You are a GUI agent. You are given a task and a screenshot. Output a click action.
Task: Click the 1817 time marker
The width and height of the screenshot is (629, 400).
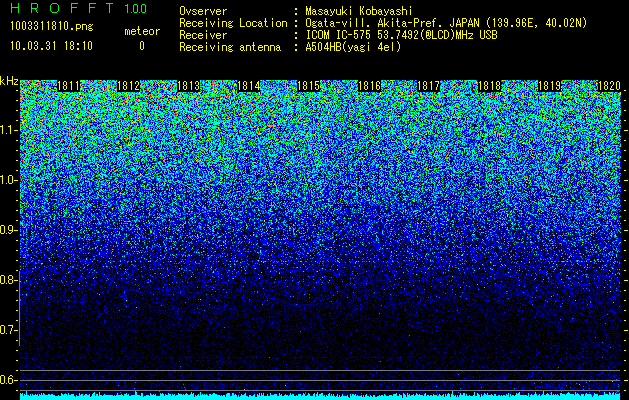click(429, 86)
